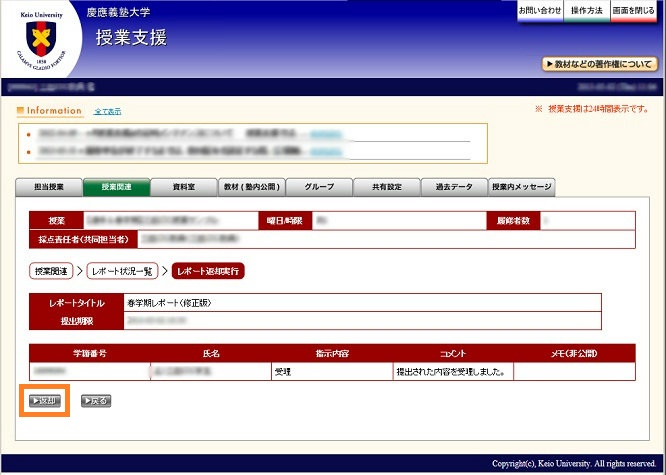Open 教材などの著作権について notice
Screen dimensions: 666x475
point(600,64)
